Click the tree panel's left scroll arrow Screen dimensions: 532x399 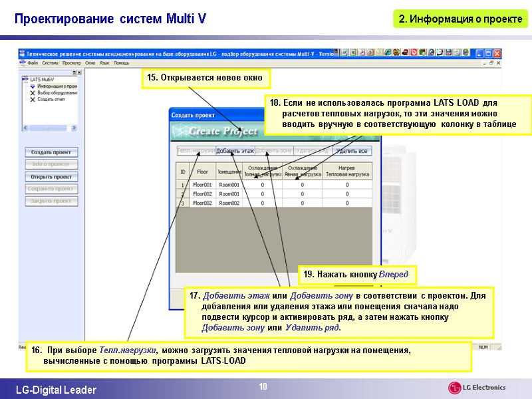click(25, 128)
